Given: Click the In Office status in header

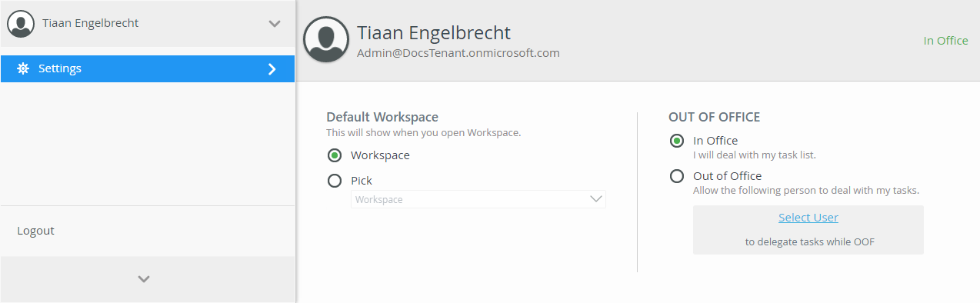Looking at the screenshot, I should (x=946, y=41).
